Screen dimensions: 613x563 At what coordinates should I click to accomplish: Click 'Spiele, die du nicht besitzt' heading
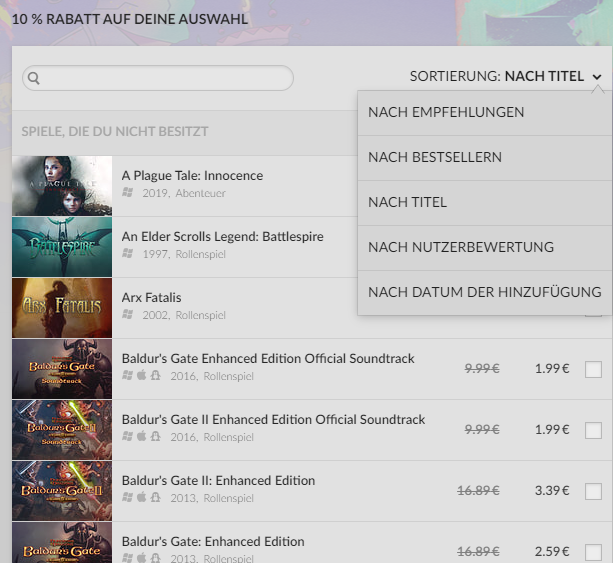coord(115,132)
